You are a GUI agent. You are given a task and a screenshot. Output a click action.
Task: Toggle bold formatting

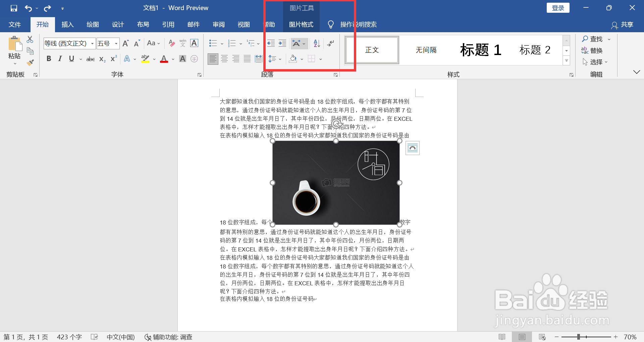pos(49,59)
